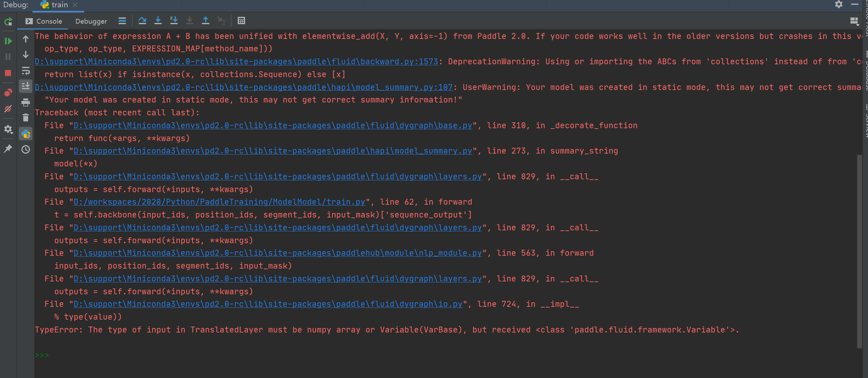Open Debug panel gear options
Image resolution: width=868 pixels, height=378 pixels.
coord(838,5)
